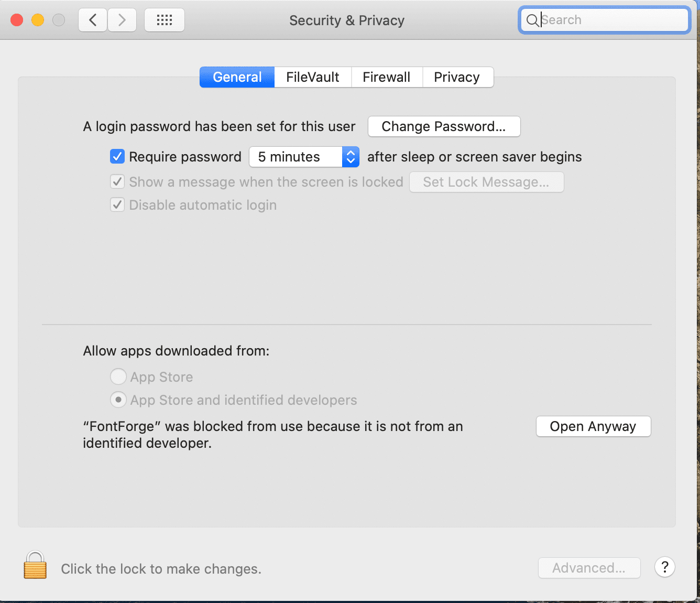Click the lock icon to make changes
This screenshot has width=700, height=603.
(35, 565)
